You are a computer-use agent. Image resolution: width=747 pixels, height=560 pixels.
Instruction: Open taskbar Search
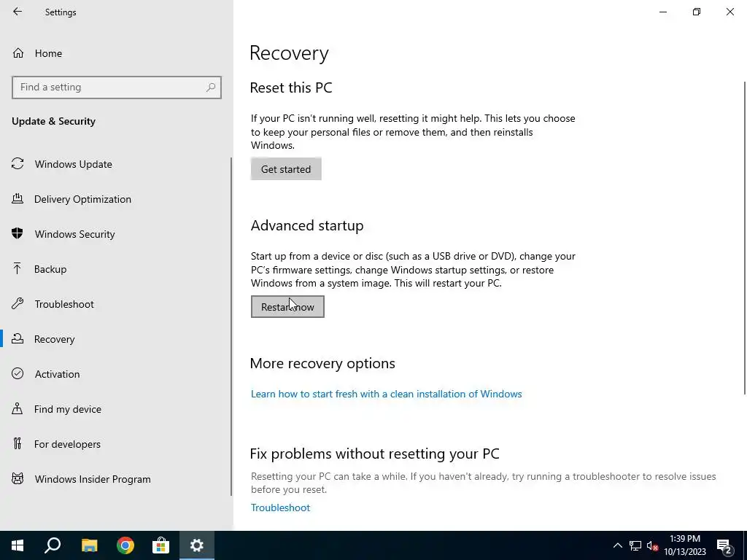(x=53, y=545)
